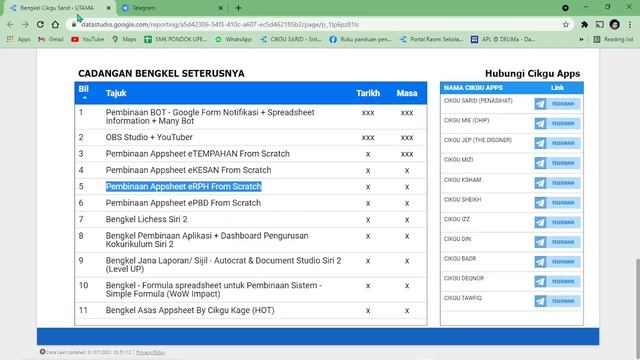The width and height of the screenshot is (640, 360).
Task: Open Chrome cast media icon
Action: point(599,24)
